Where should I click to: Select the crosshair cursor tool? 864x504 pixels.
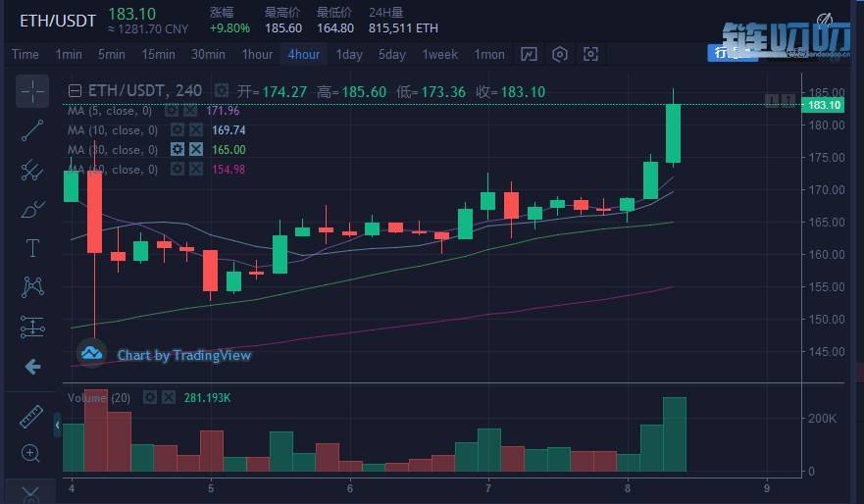tap(32, 91)
